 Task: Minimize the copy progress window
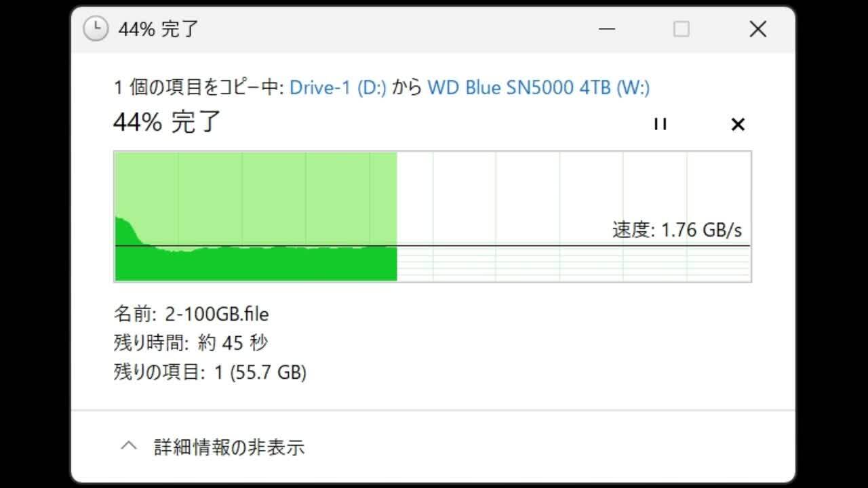click(x=607, y=29)
